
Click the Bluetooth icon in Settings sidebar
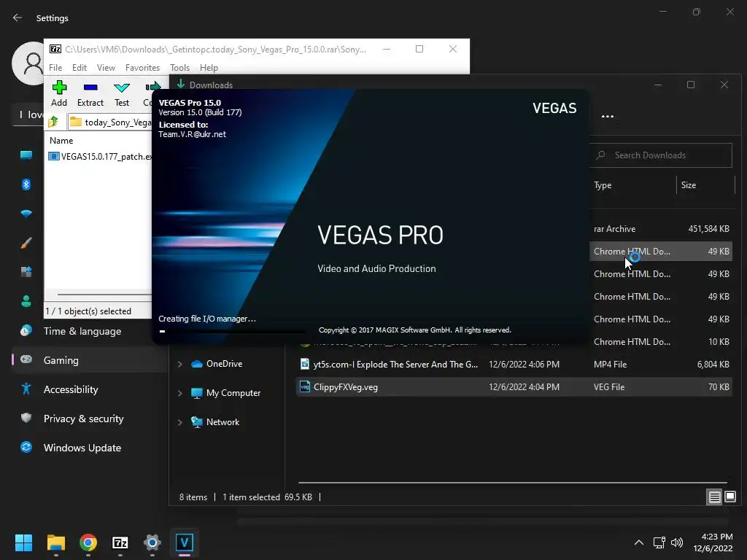click(x=26, y=184)
